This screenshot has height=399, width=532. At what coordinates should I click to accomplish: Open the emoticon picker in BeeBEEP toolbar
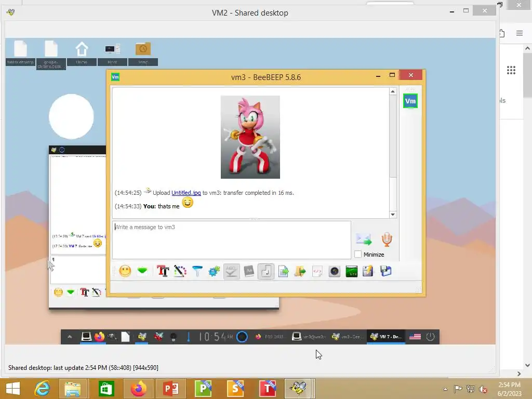(125, 271)
